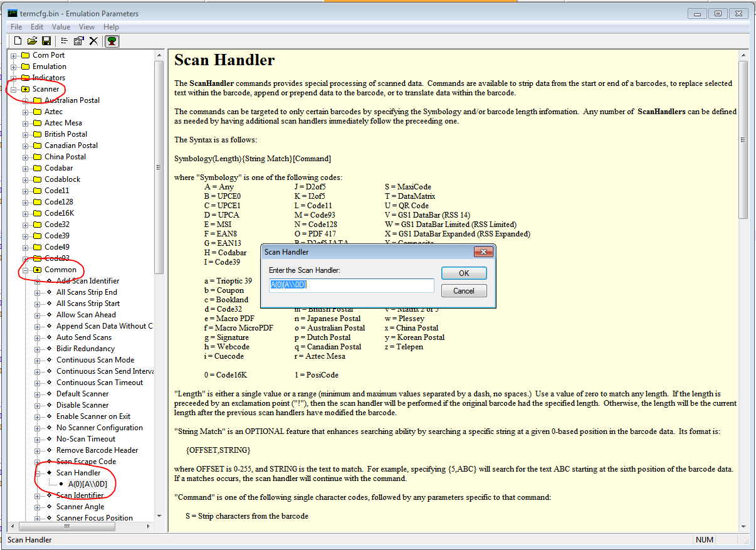Toggle the tree view display button
Image resolution: width=756 pixels, height=550 pixels.
(x=111, y=40)
